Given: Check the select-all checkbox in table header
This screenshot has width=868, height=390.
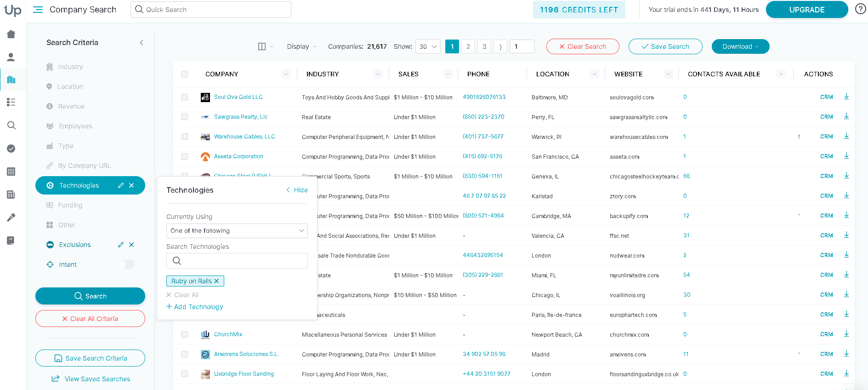Looking at the screenshot, I should point(185,74).
